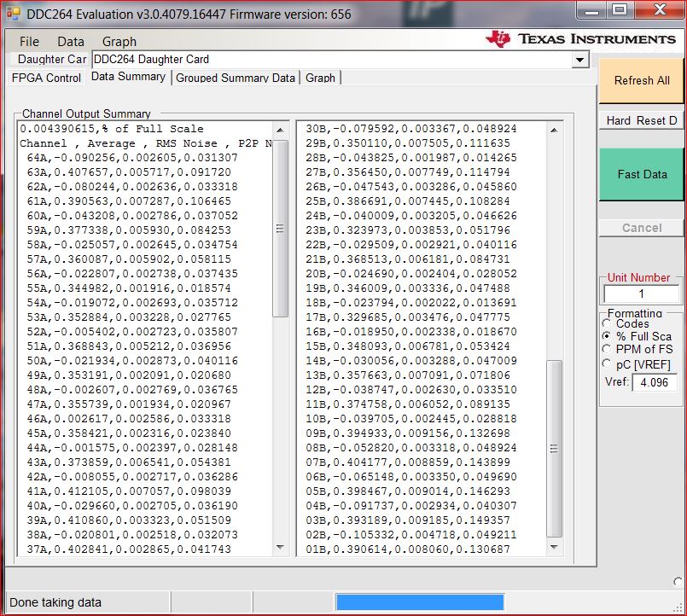Close the DDC264 Evaluation window
This screenshot has height=616, width=687.
pyautogui.click(x=660, y=10)
